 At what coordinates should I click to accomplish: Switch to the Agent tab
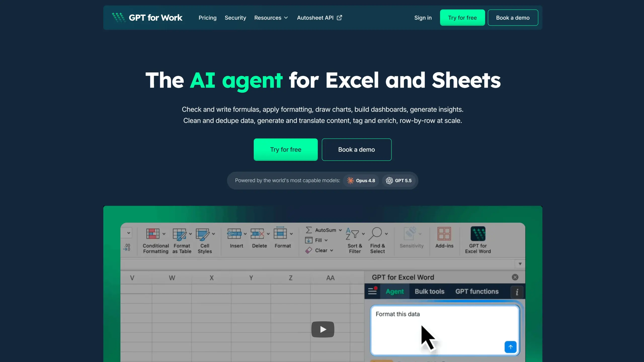pyautogui.click(x=394, y=291)
